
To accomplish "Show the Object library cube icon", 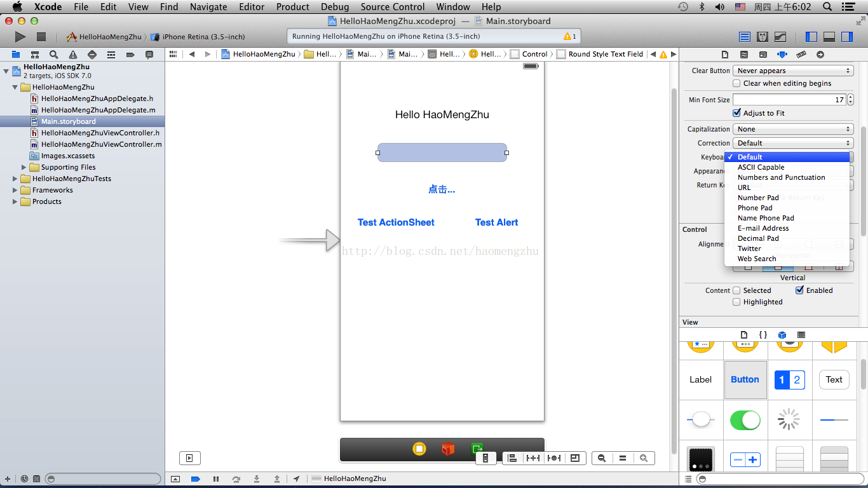I will click(x=782, y=335).
